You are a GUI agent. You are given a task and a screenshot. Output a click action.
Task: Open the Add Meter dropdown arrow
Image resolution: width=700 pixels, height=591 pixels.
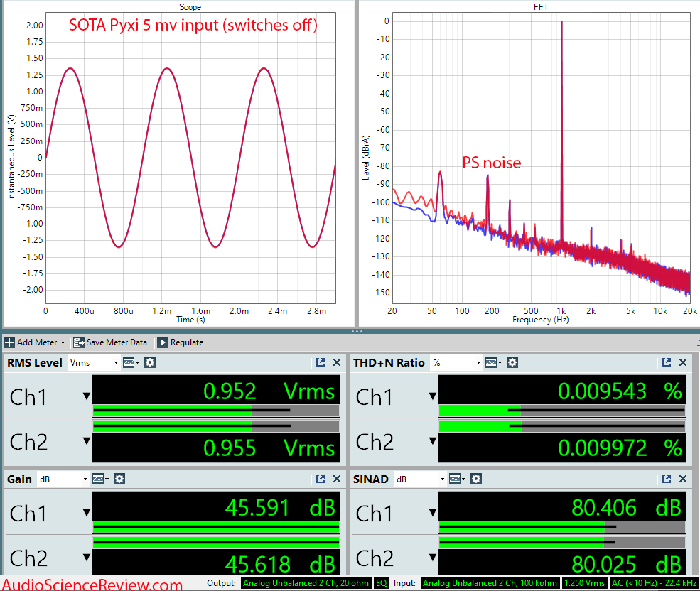coord(63,343)
